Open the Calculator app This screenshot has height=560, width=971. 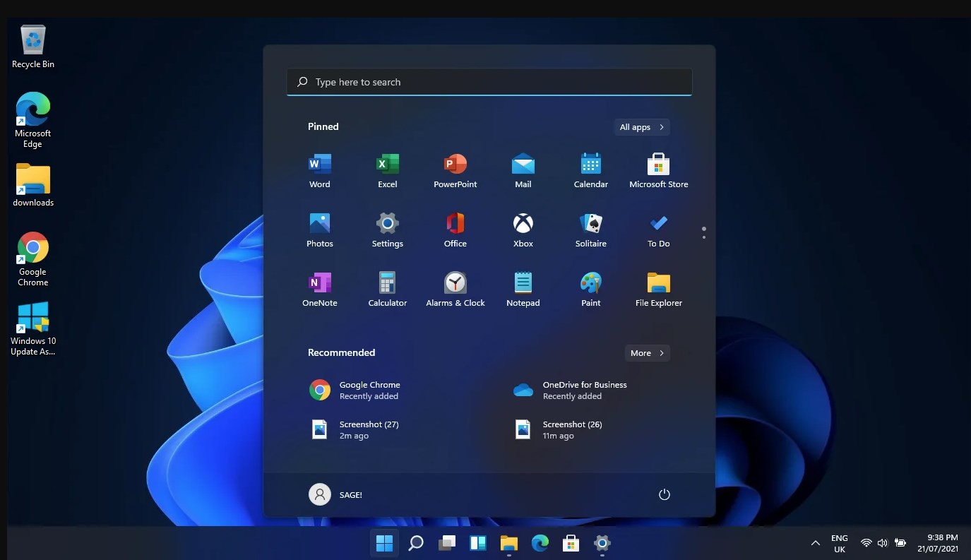pos(388,289)
